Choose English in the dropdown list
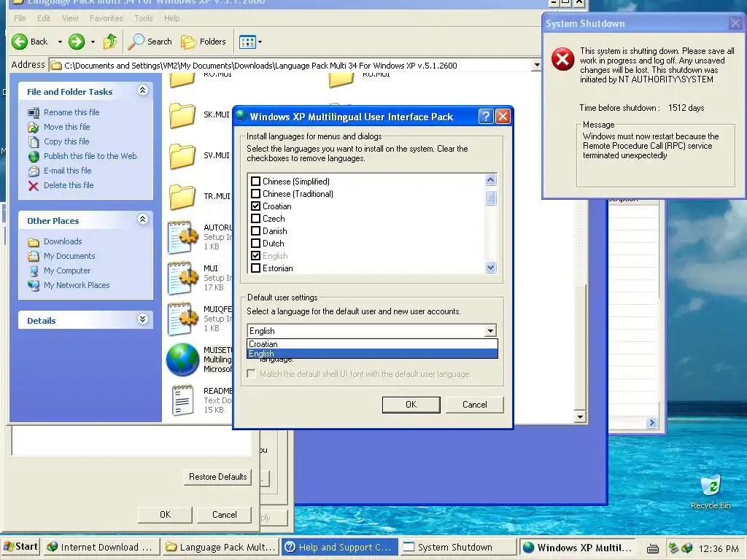This screenshot has width=747, height=560. point(372,354)
